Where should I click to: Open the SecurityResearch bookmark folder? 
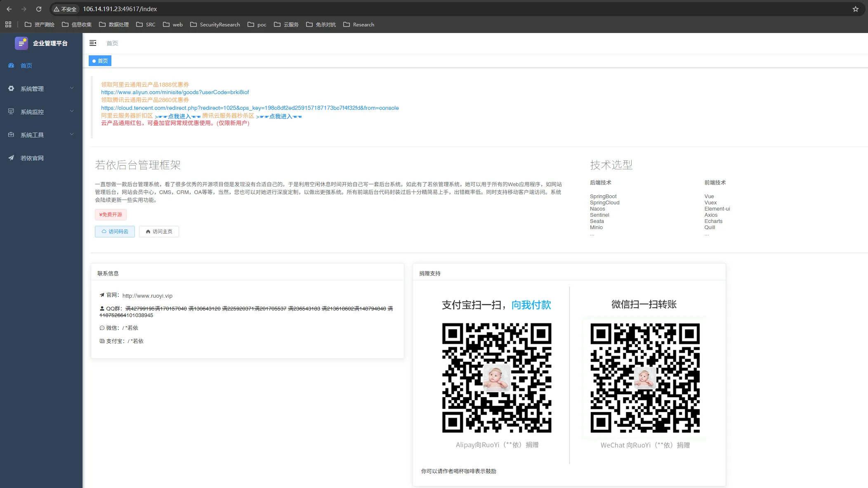tap(215, 24)
